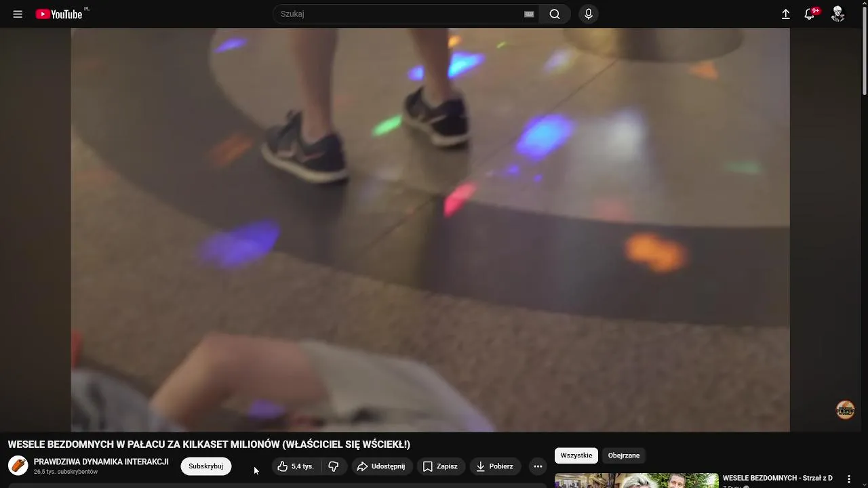Go to YouTube home via logo
This screenshot has width=868, height=488.
[x=59, y=14]
